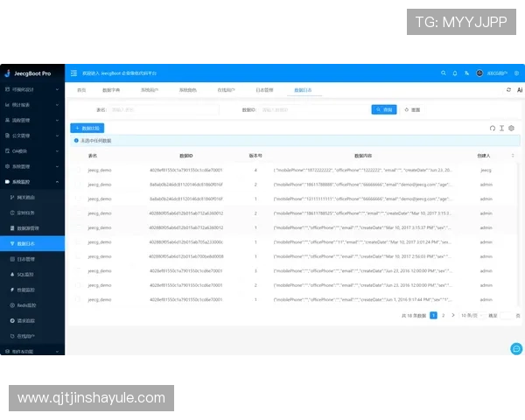Click the 重置 reset button

coord(412,109)
